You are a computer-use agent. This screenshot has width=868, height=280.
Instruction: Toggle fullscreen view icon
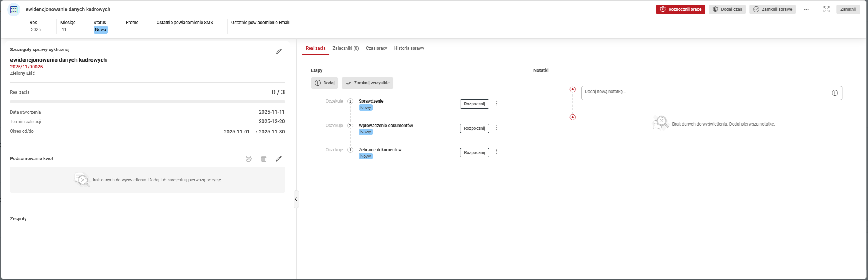pos(827,9)
